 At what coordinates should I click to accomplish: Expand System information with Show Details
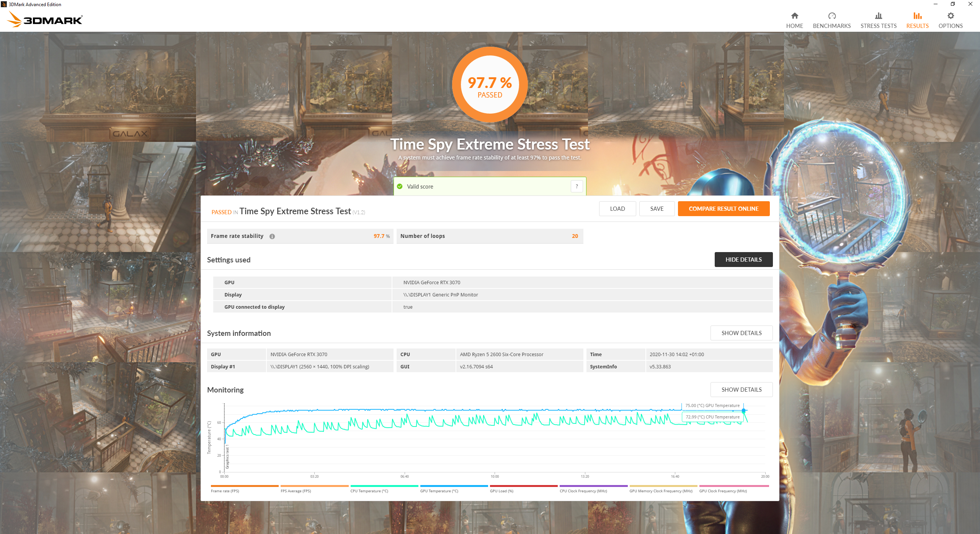[x=741, y=333]
